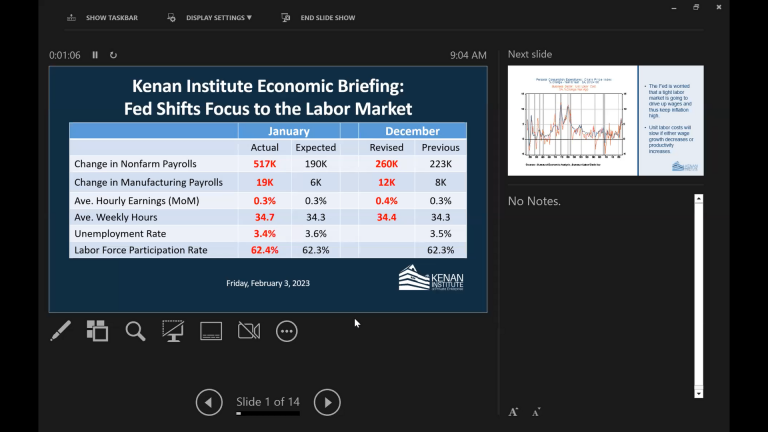Click the 0:01:06 elapsed timer

coord(65,55)
